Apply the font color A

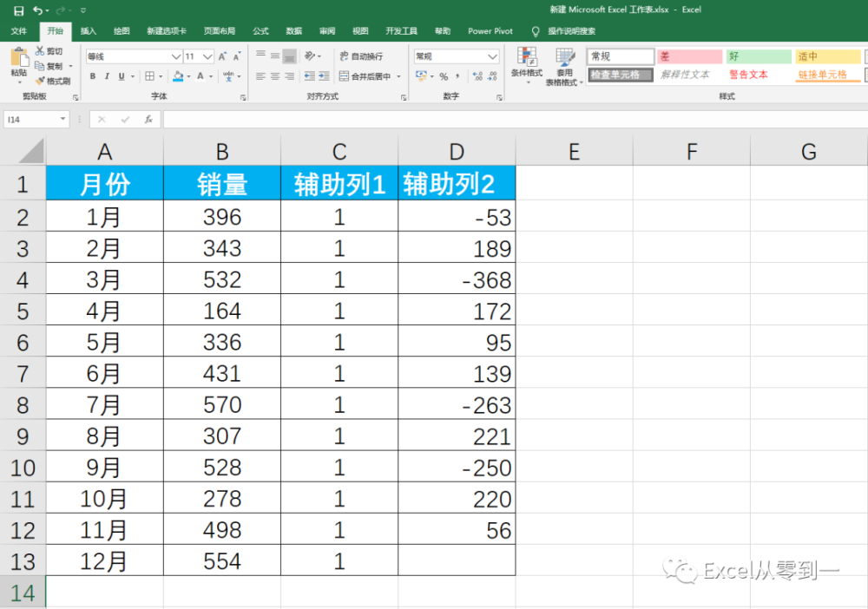(201, 76)
